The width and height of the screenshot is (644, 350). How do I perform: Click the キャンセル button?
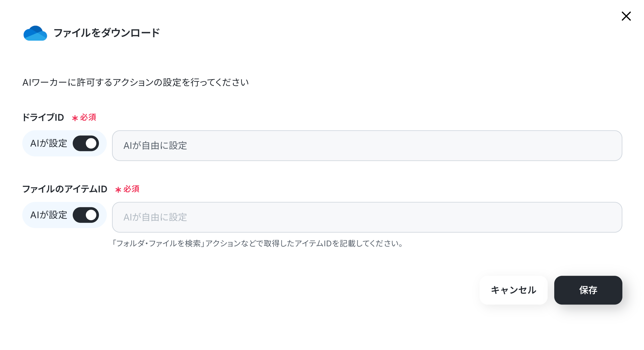coord(513,290)
